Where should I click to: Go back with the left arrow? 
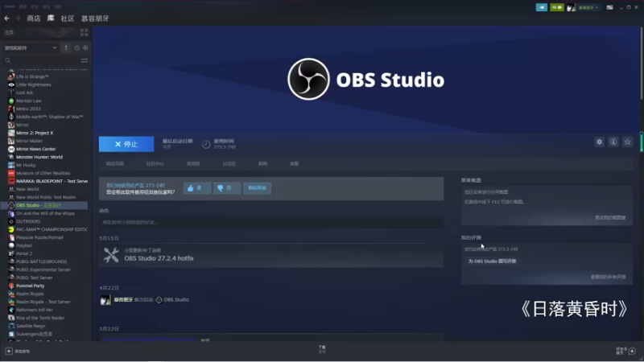(x=6, y=19)
